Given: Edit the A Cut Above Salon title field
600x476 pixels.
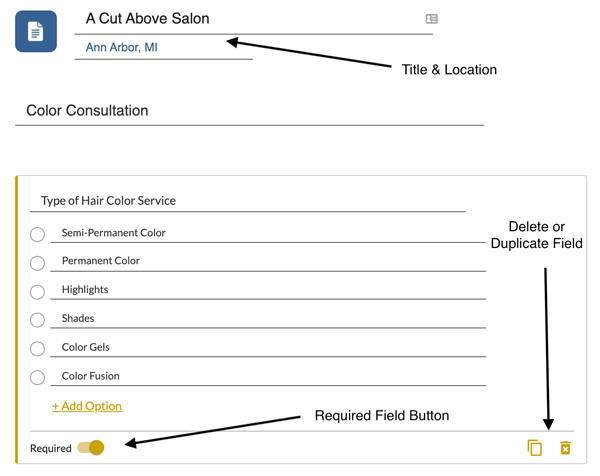Looking at the screenshot, I should [250, 19].
